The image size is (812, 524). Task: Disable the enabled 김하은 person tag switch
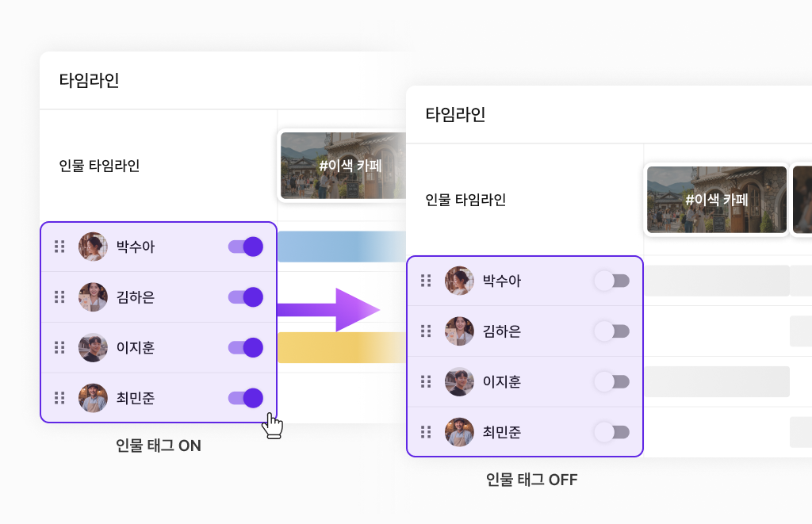click(x=246, y=297)
